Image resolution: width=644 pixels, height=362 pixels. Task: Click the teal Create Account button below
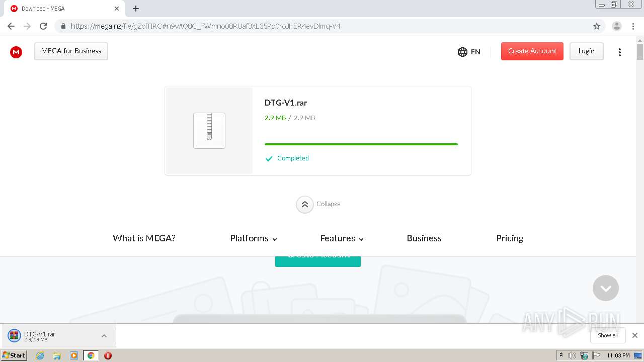[x=318, y=261]
